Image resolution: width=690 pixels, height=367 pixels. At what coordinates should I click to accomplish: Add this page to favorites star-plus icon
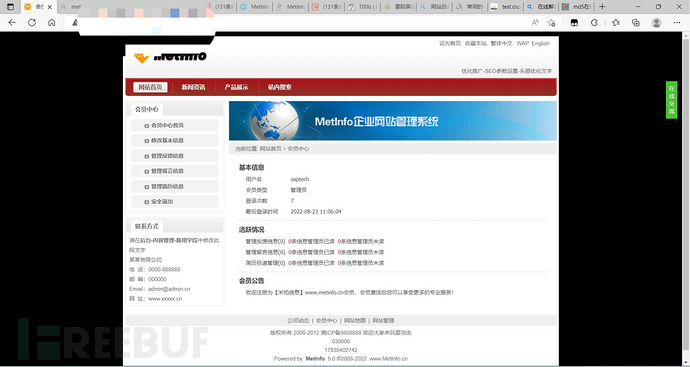click(x=551, y=22)
